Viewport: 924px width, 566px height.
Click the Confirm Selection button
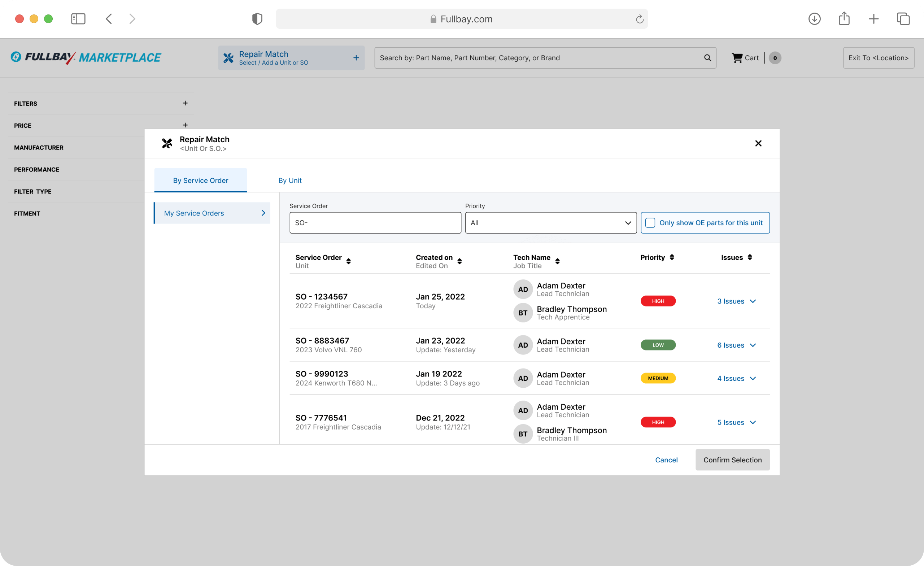(x=732, y=460)
